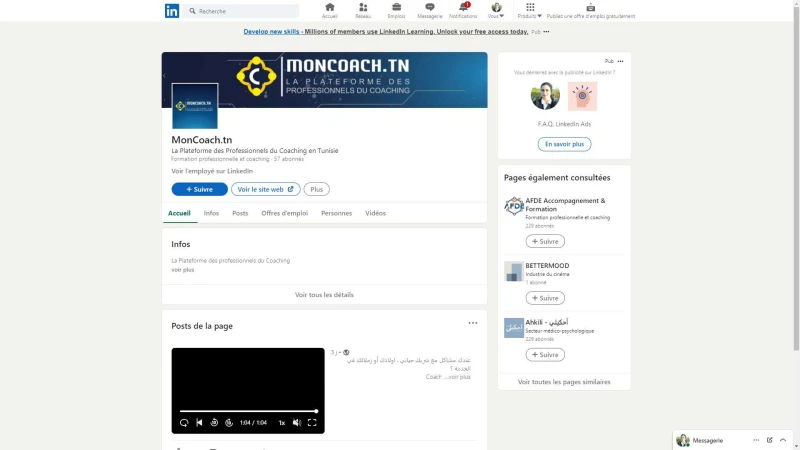
Task: Change the 1x playback speed
Action: tap(282, 422)
